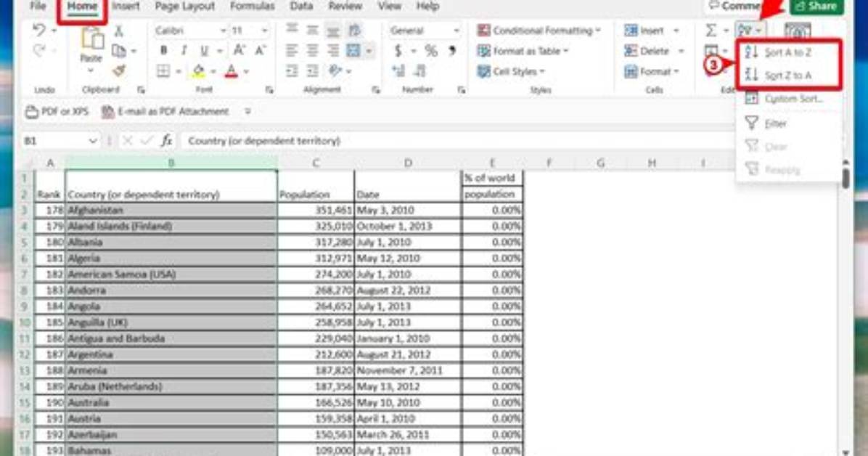Toggle Underline formatting

tap(204, 50)
